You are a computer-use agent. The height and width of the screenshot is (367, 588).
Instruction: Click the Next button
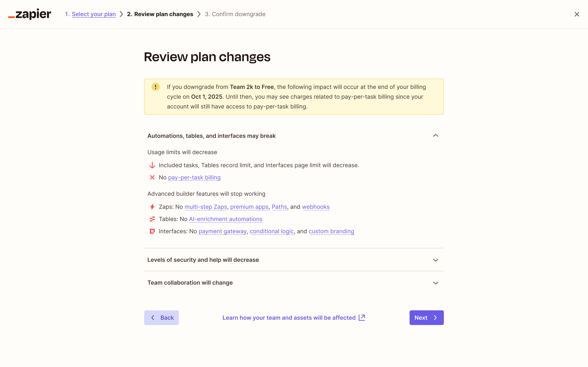click(426, 317)
